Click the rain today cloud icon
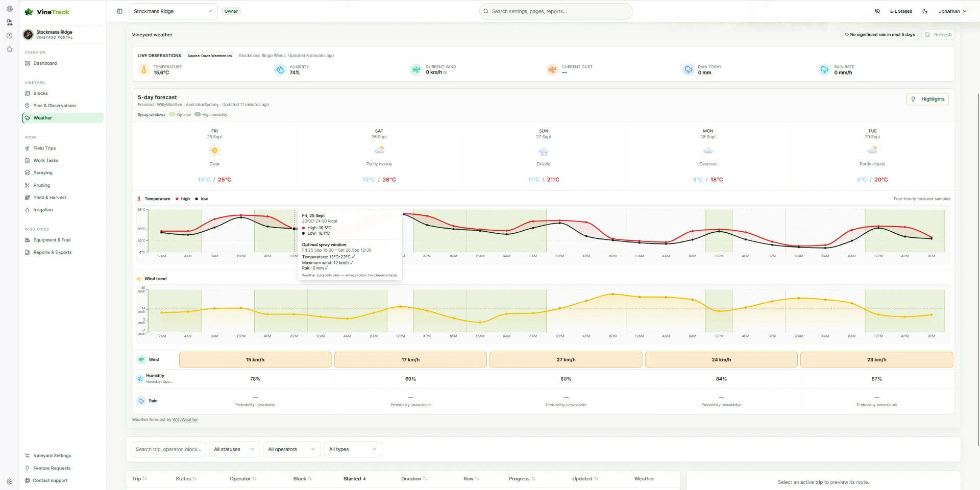 point(689,69)
